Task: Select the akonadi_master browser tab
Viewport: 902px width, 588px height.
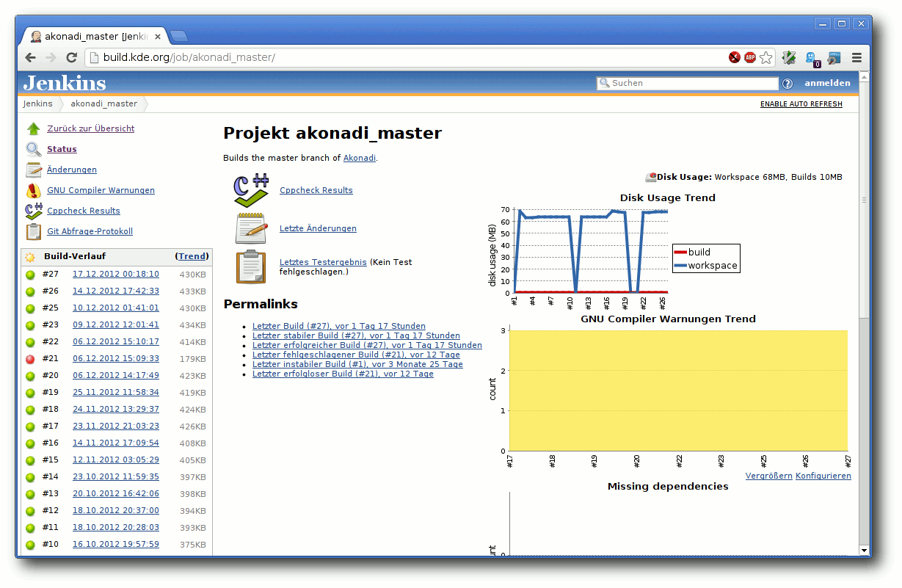Action: pos(95,36)
